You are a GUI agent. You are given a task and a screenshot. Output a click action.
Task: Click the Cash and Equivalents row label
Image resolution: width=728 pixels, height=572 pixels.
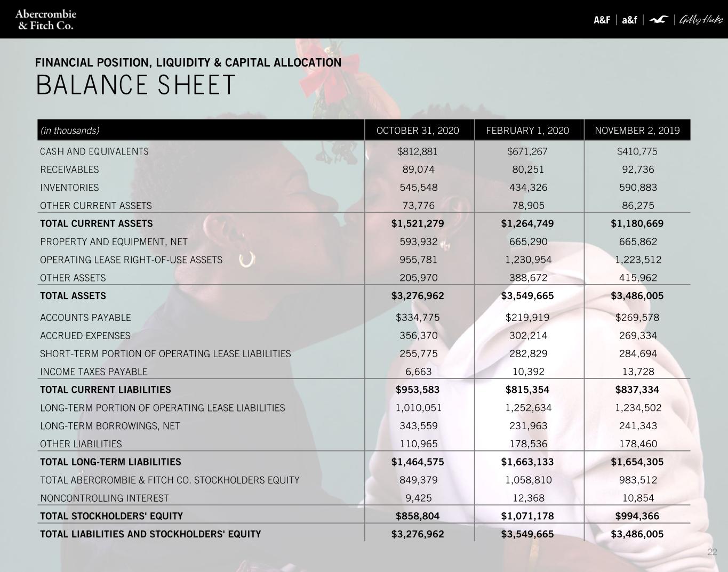(x=94, y=151)
